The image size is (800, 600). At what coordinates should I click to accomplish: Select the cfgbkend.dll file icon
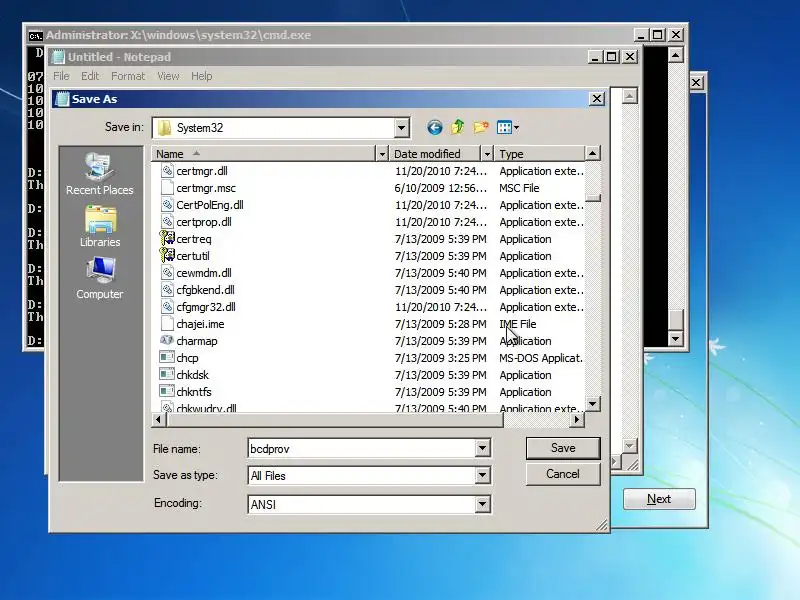[167, 289]
